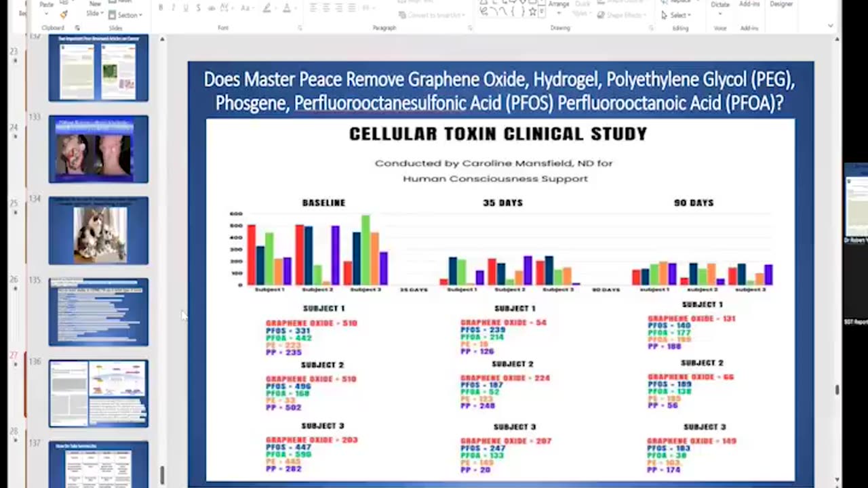
Task: Align text left in Paragraph group
Action: (x=313, y=7)
